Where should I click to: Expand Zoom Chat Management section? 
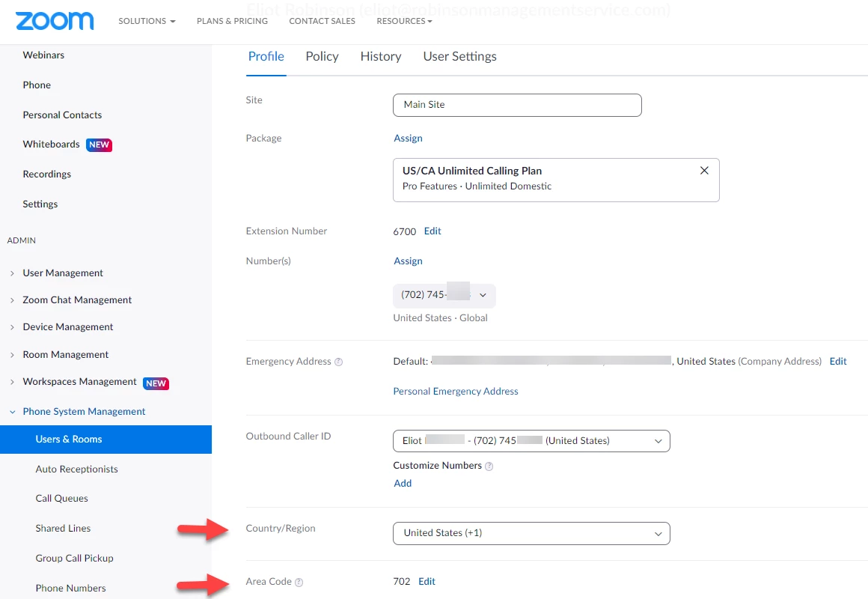pyautogui.click(x=12, y=300)
